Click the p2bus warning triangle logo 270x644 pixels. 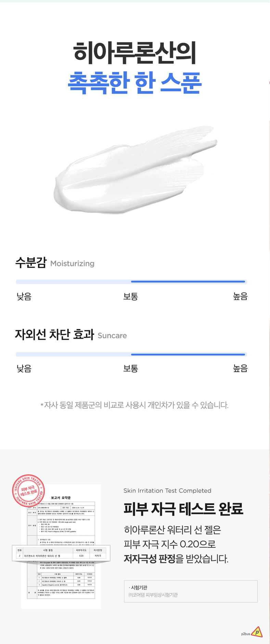coord(257,632)
